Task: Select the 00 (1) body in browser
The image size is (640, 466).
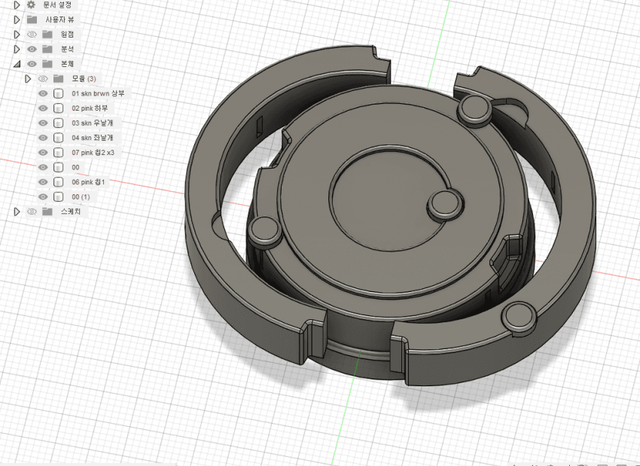Action: tap(82, 197)
